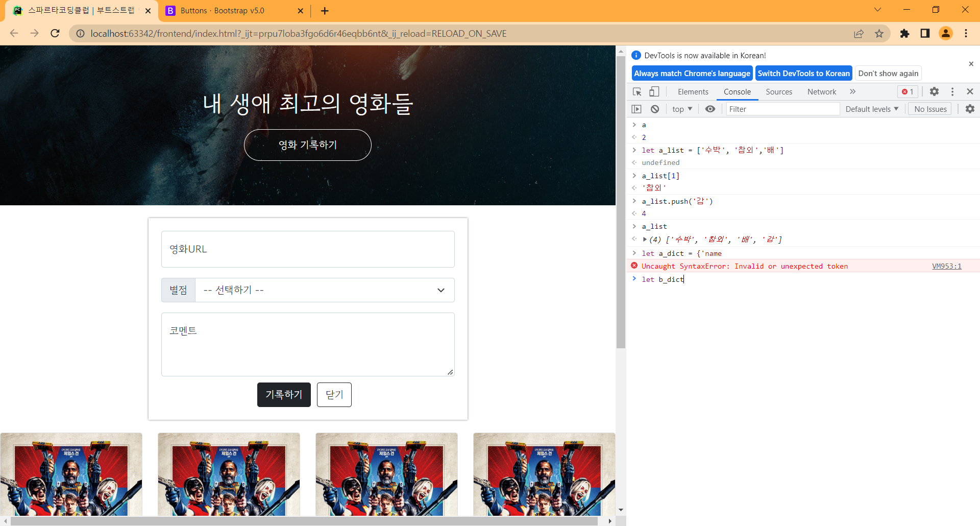Bookmark this tab with the star
Image resolution: width=980 pixels, height=526 pixels.
pos(879,33)
